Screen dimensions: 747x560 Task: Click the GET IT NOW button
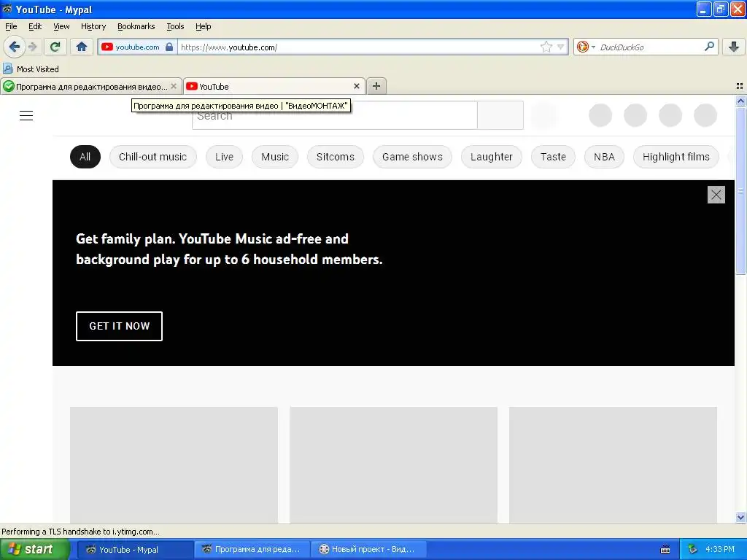point(119,326)
